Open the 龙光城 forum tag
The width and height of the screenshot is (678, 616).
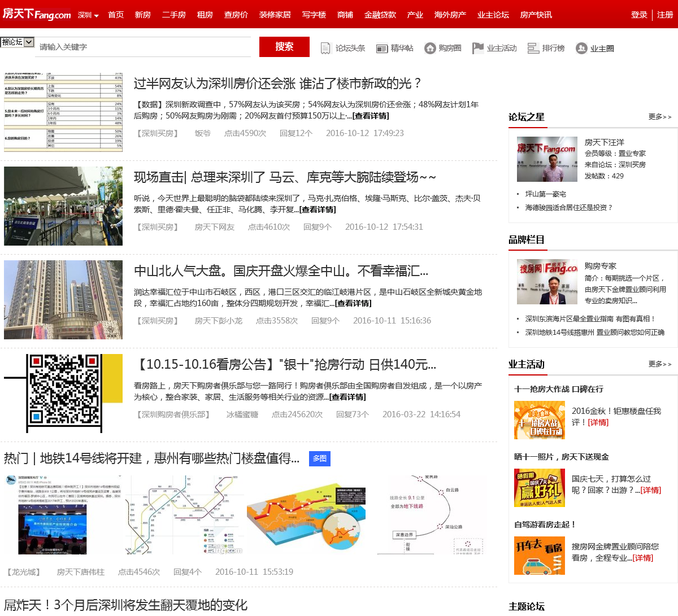(24, 572)
